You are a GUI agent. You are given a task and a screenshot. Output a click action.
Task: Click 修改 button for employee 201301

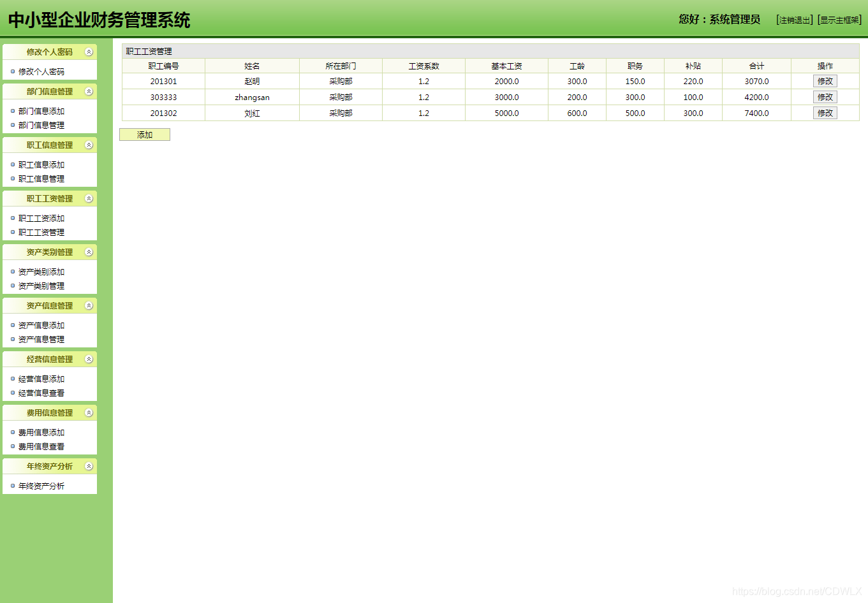(825, 82)
